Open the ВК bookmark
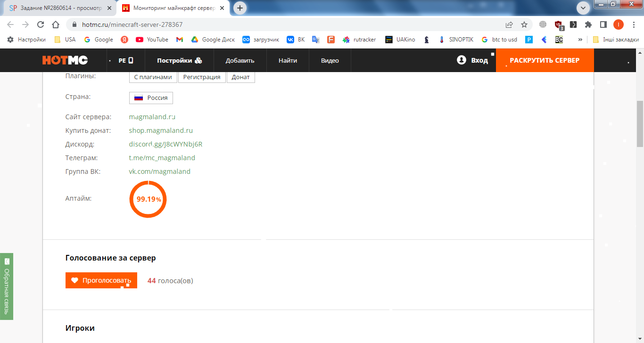Image resolution: width=644 pixels, height=343 pixels. tap(296, 40)
